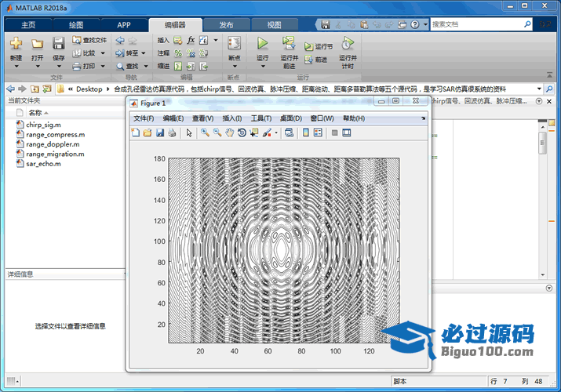Click the Open File icon in the Figure toolbar
Image resolution: width=561 pixels, height=392 pixels.
click(x=148, y=133)
